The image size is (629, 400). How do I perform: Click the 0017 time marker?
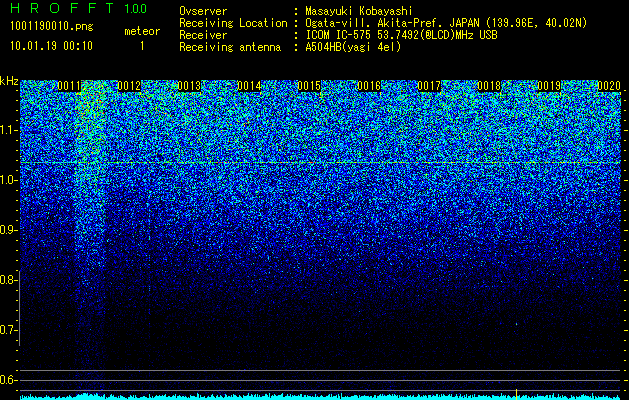(429, 86)
